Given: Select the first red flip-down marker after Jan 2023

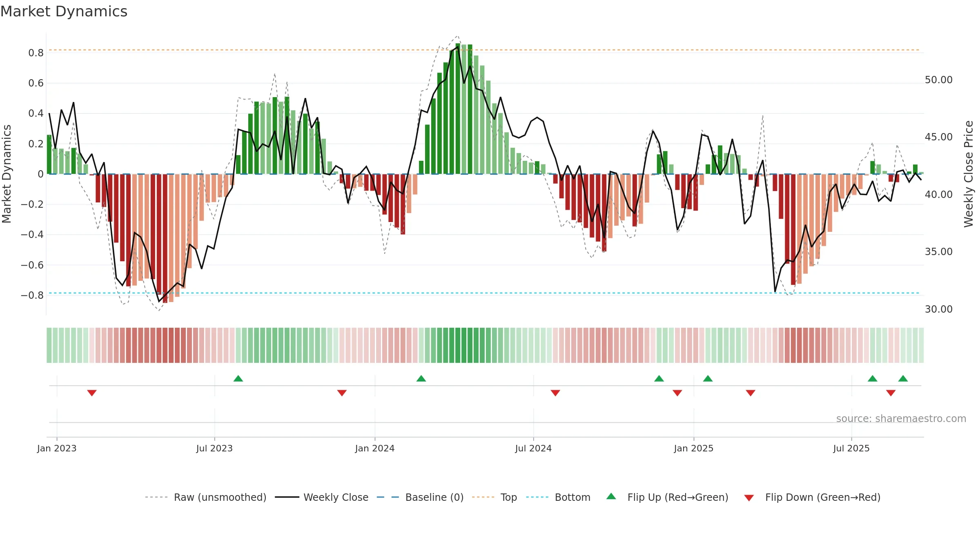Looking at the screenshot, I should pyautogui.click(x=92, y=393).
